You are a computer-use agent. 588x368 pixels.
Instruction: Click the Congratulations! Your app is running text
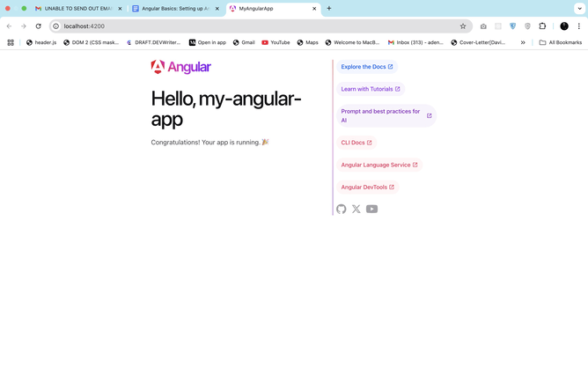(x=210, y=143)
